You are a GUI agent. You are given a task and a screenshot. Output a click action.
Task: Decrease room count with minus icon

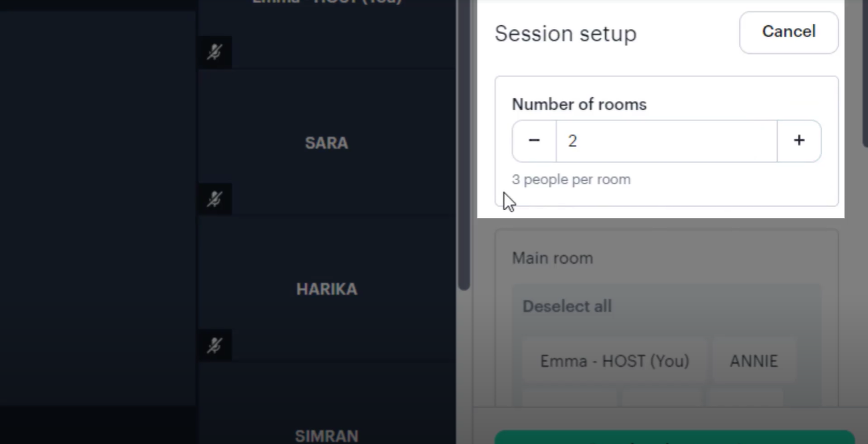coord(534,141)
